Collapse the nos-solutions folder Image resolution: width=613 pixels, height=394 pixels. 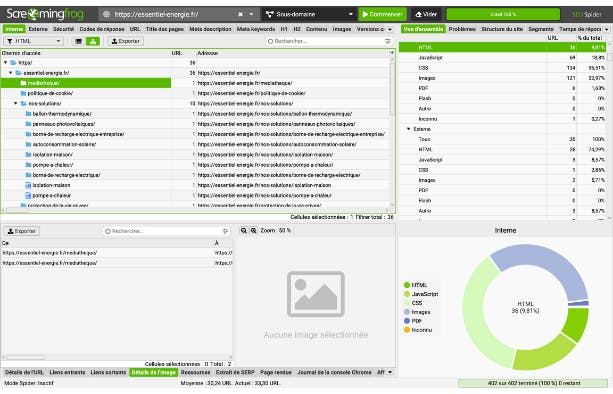[x=16, y=104]
